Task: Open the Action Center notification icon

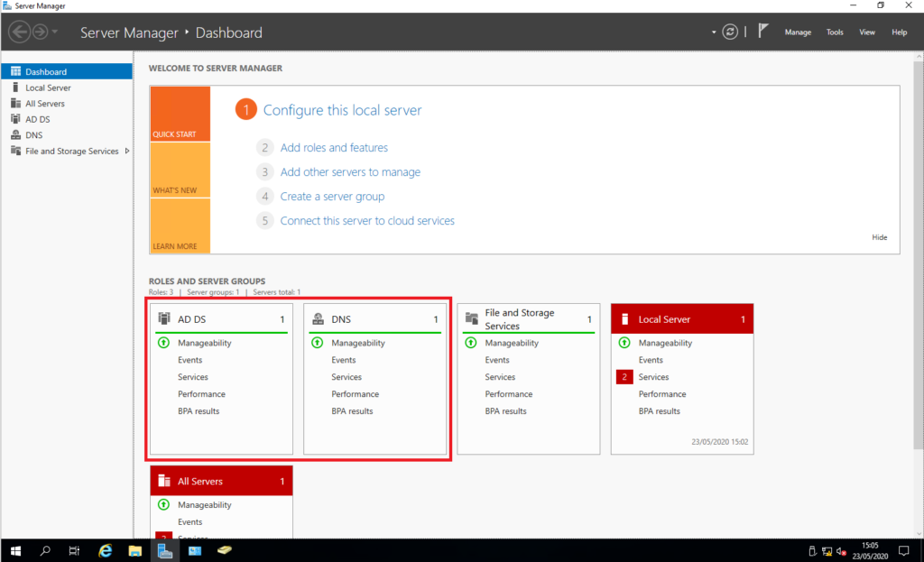Action: [x=904, y=551]
